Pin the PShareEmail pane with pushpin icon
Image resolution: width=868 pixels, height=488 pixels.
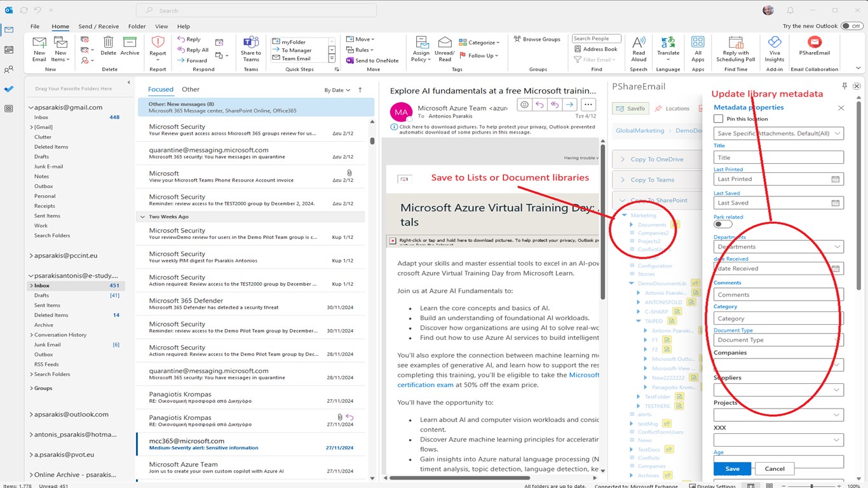[x=844, y=86]
